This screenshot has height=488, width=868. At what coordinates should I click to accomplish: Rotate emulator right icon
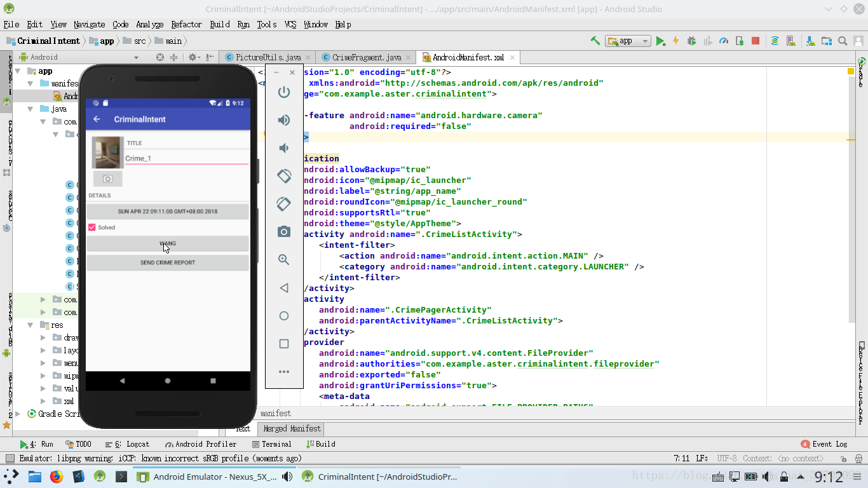coord(284,204)
